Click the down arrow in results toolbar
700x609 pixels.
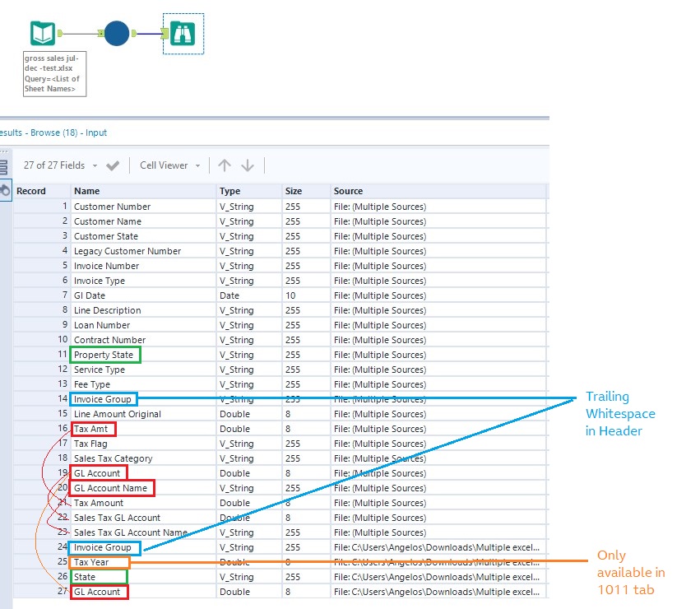pos(248,165)
